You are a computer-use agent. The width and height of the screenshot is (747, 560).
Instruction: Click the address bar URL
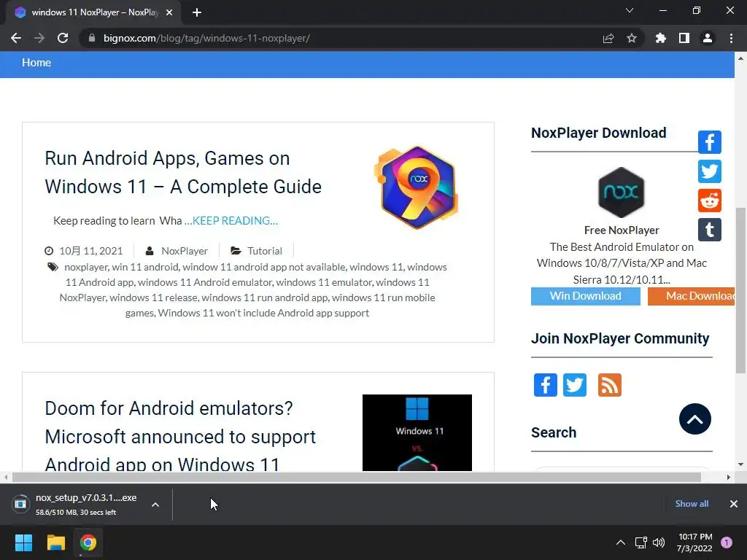tap(206, 38)
